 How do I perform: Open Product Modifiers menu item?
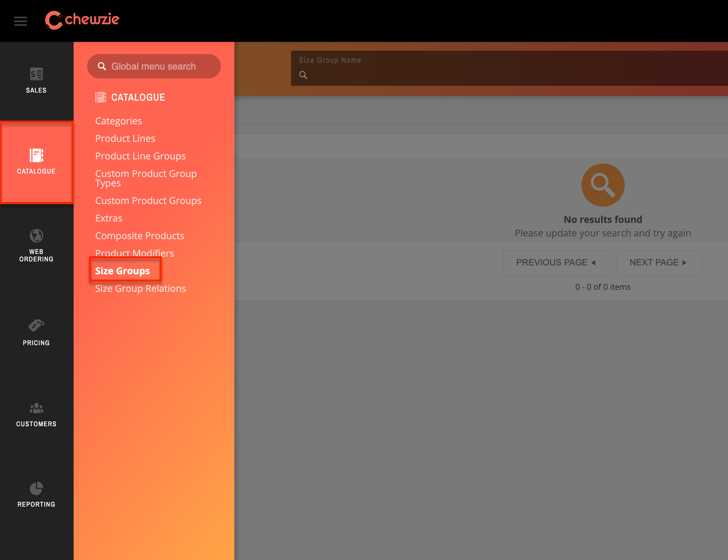134,253
